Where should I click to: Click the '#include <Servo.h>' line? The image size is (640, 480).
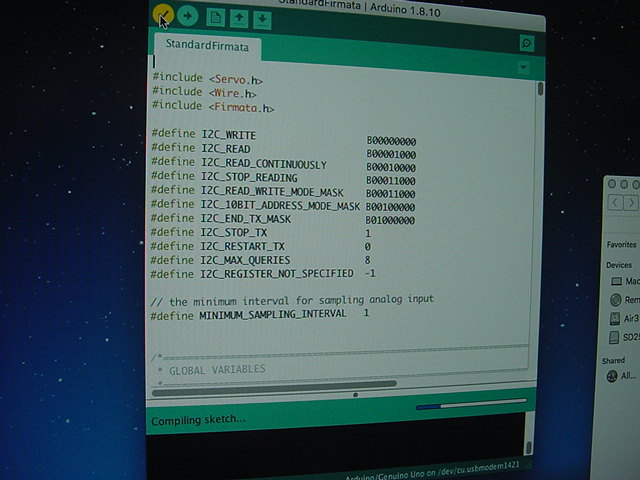click(x=207, y=78)
